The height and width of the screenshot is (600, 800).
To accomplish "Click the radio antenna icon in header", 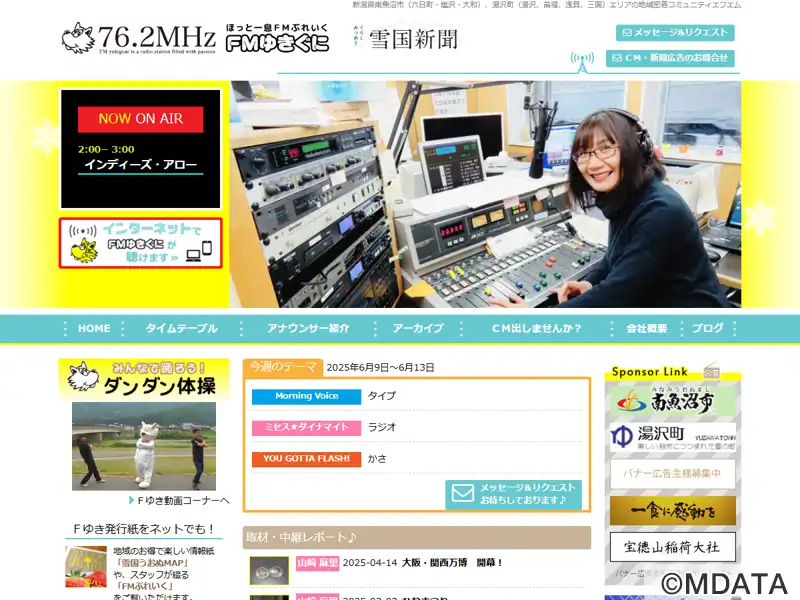I will pyautogui.click(x=582, y=61).
